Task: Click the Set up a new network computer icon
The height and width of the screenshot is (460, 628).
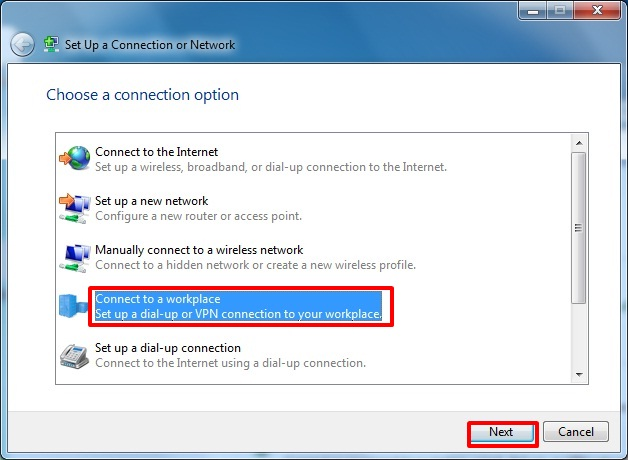Action: tap(75, 208)
